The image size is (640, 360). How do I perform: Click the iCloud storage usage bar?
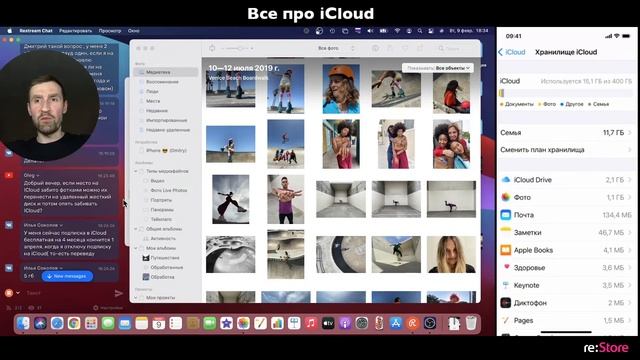(x=566, y=93)
